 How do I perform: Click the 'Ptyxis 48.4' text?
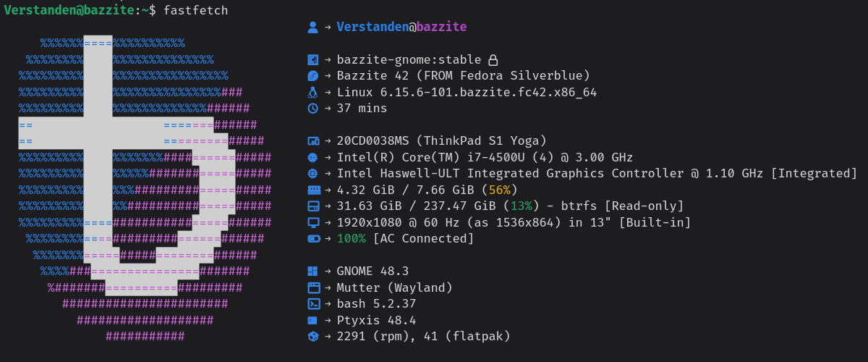pyautogui.click(x=376, y=320)
